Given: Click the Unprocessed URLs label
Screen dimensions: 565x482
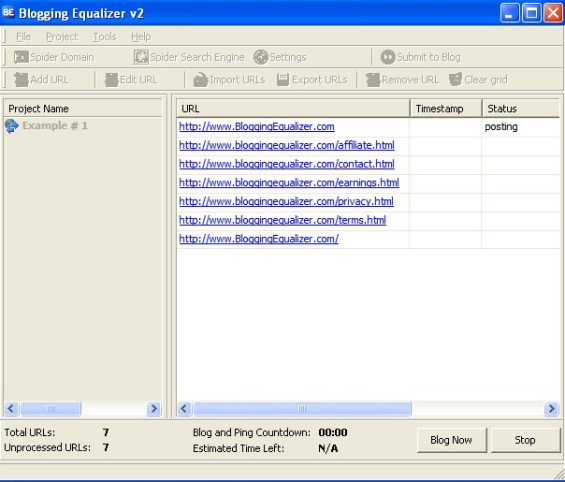Looking at the screenshot, I should 48,448.
